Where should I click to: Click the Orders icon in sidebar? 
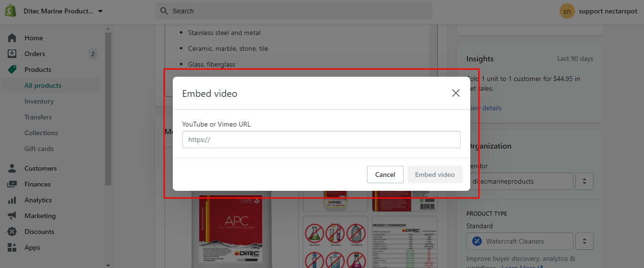click(12, 54)
